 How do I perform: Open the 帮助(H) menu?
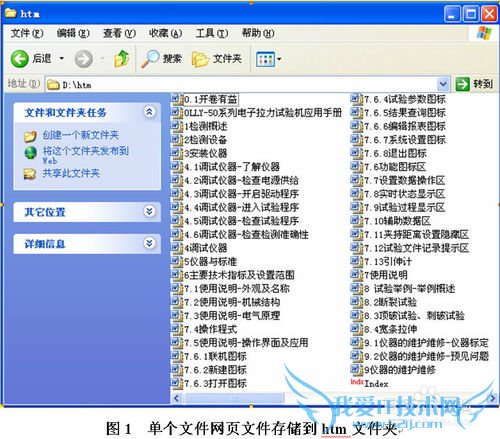(x=258, y=33)
